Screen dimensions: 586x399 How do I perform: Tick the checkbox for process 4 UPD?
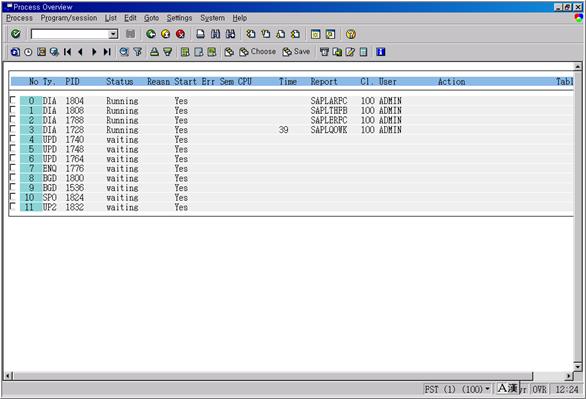13,139
